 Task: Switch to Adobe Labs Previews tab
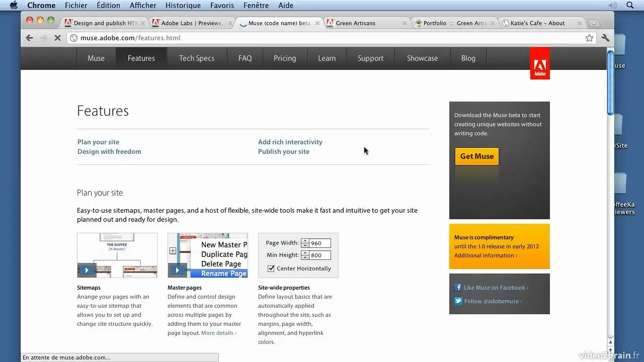(191, 23)
